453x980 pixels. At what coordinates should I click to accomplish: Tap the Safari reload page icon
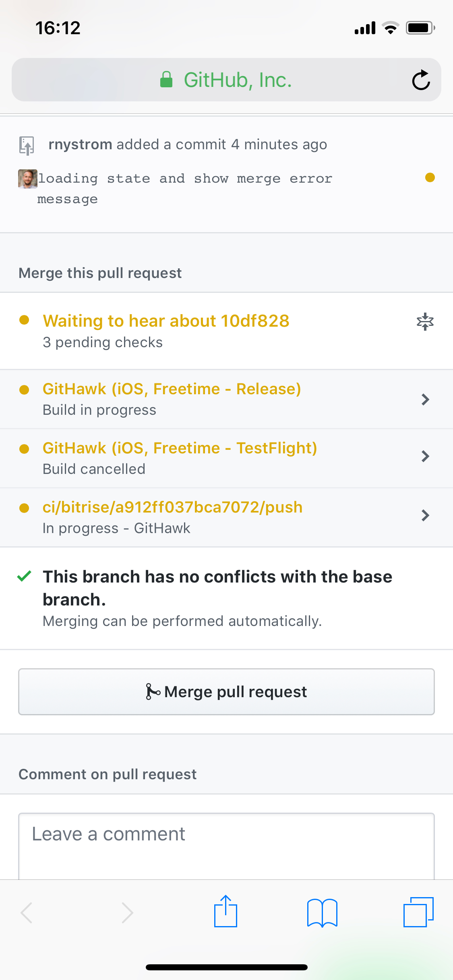tap(421, 80)
